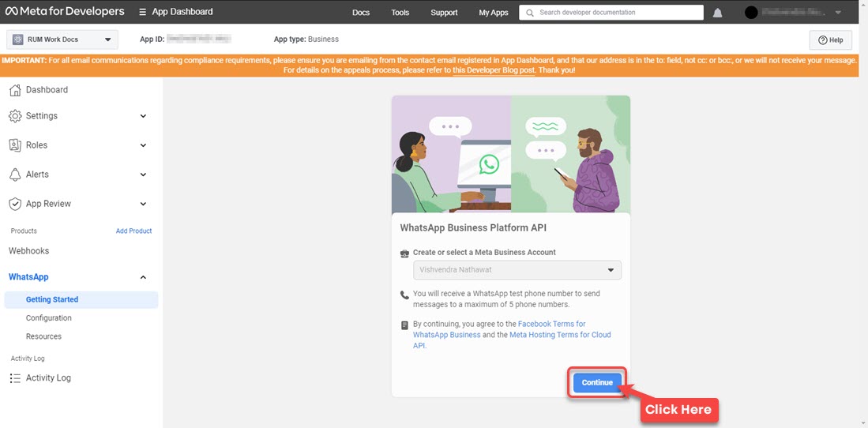The image size is (868, 428).
Task: Click the Dashboard home icon
Action: click(16, 90)
